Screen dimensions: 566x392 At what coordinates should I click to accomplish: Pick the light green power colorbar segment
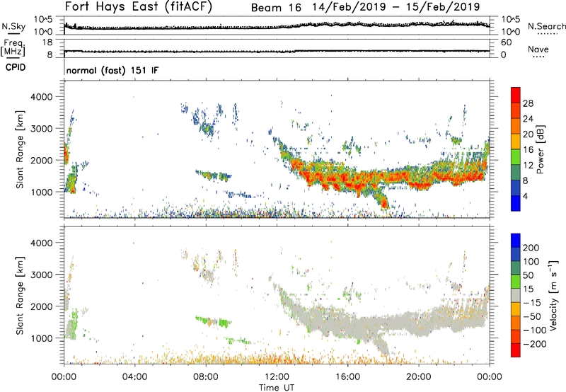tap(516, 156)
